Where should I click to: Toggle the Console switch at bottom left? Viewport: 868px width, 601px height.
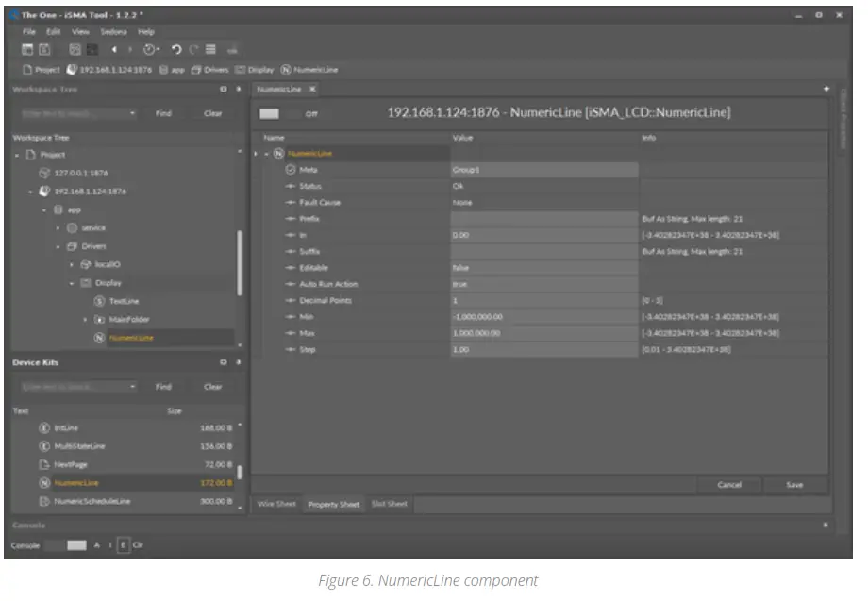point(66,545)
